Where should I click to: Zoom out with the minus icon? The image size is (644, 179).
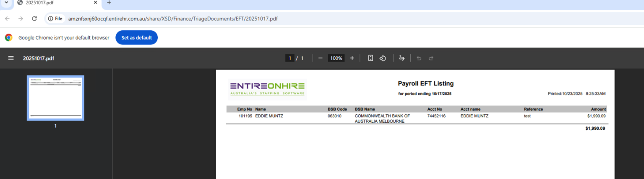[321, 58]
